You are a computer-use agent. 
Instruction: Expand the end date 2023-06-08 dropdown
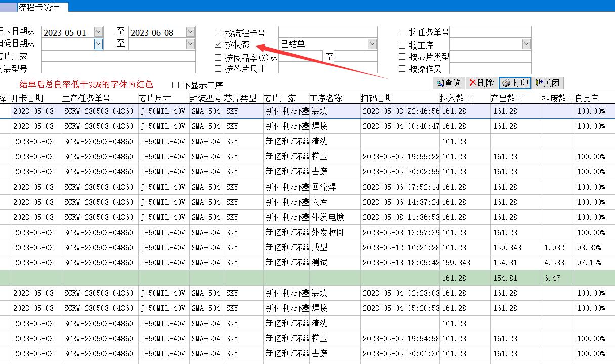tap(190, 32)
